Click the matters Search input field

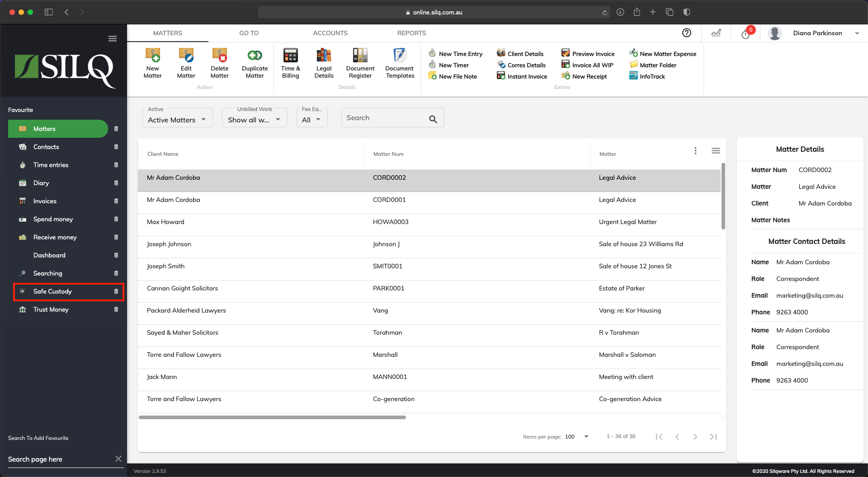pos(384,118)
